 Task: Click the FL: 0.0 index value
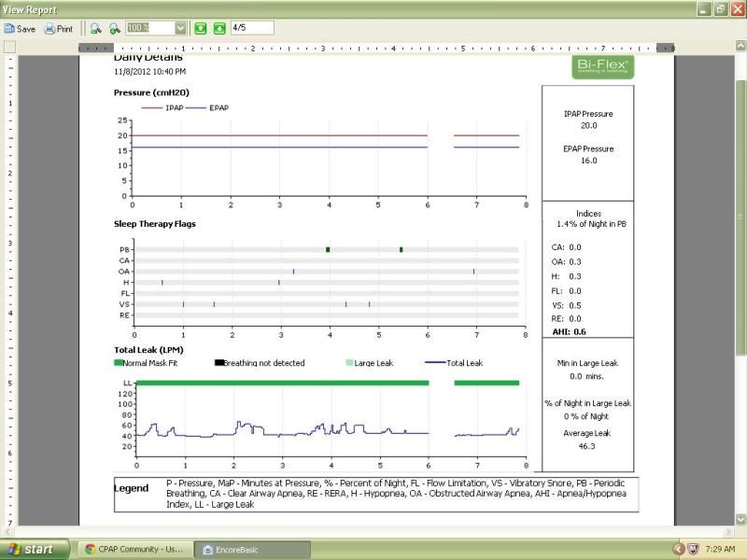pyautogui.click(x=566, y=291)
